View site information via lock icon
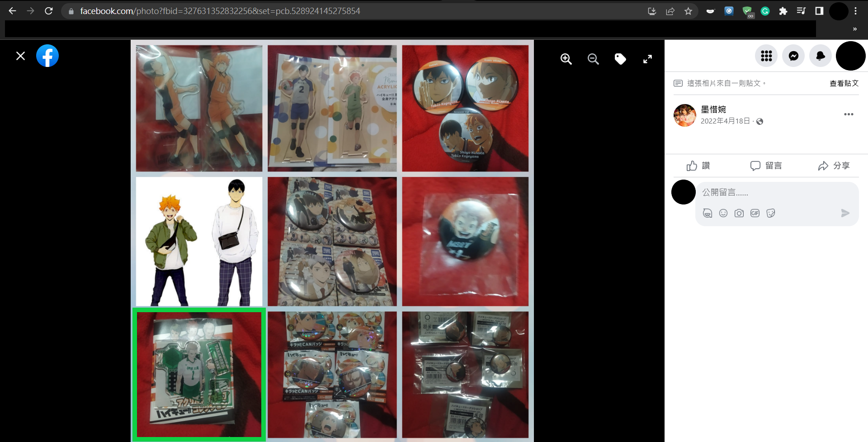 (71, 11)
